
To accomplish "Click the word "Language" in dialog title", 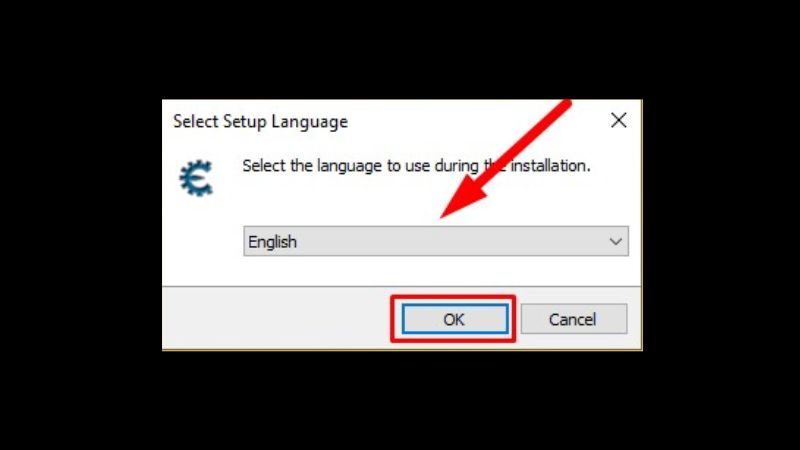I will 309,122.
